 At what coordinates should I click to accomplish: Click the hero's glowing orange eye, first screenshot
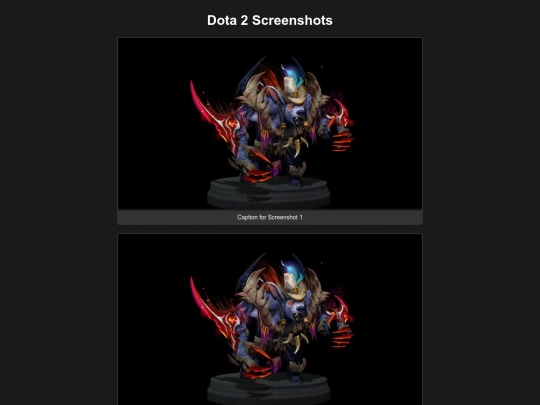coord(290,107)
